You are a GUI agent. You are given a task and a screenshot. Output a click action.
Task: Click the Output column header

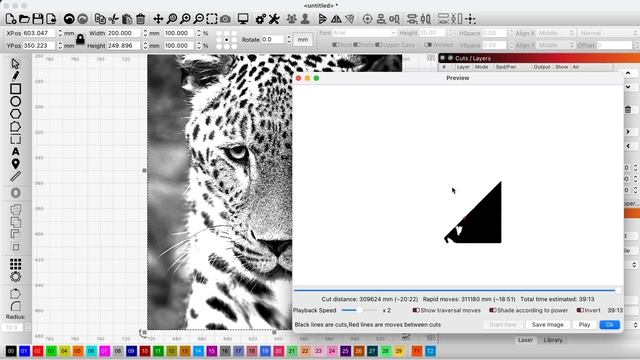[x=542, y=67]
